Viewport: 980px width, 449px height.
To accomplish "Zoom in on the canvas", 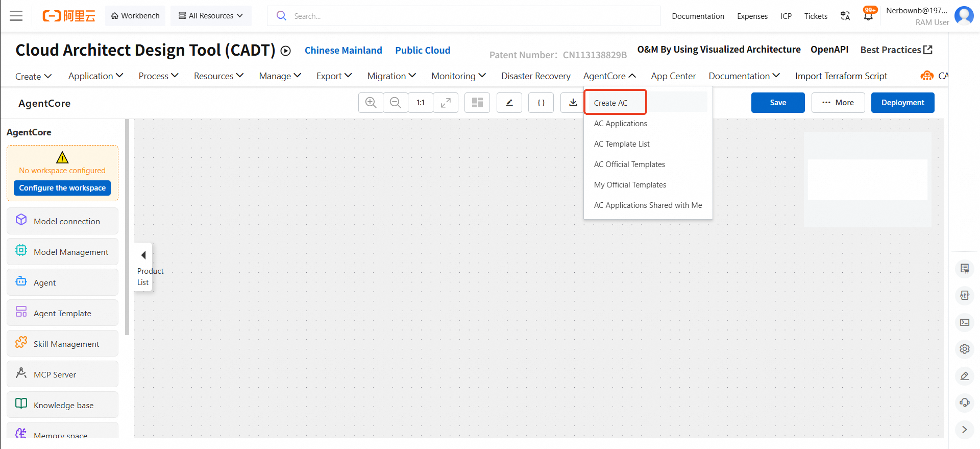I will [x=371, y=103].
